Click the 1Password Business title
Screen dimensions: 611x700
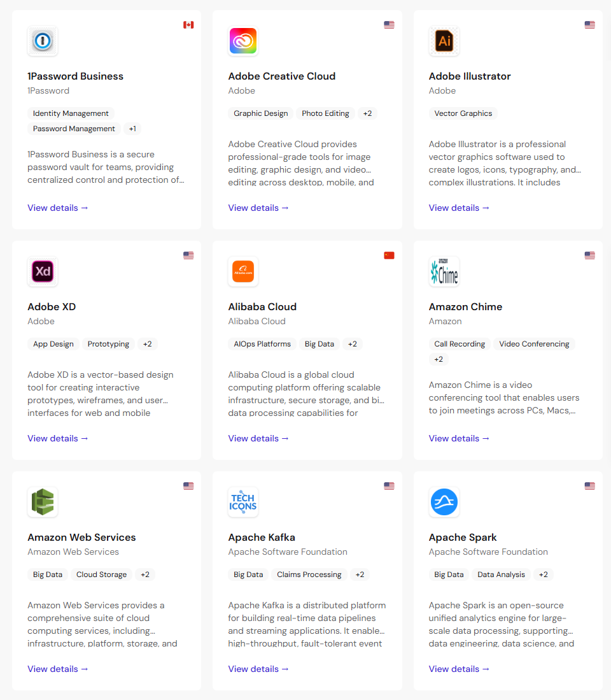tap(75, 76)
